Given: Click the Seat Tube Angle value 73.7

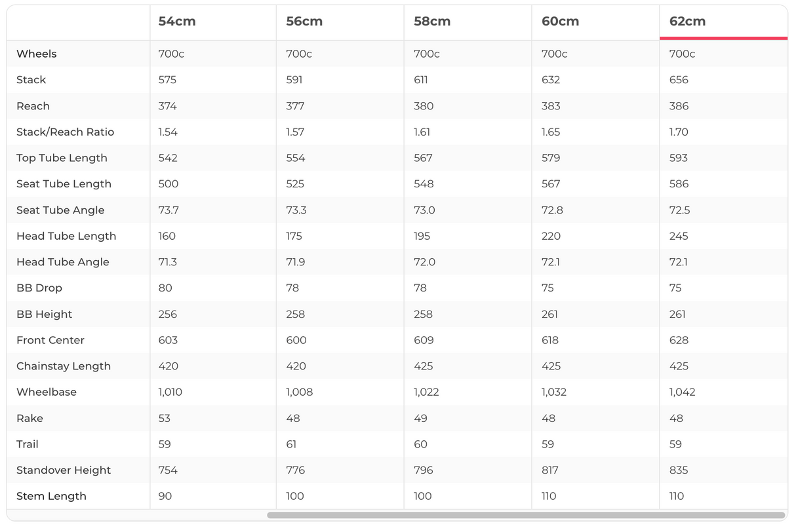Looking at the screenshot, I should (x=168, y=210).
